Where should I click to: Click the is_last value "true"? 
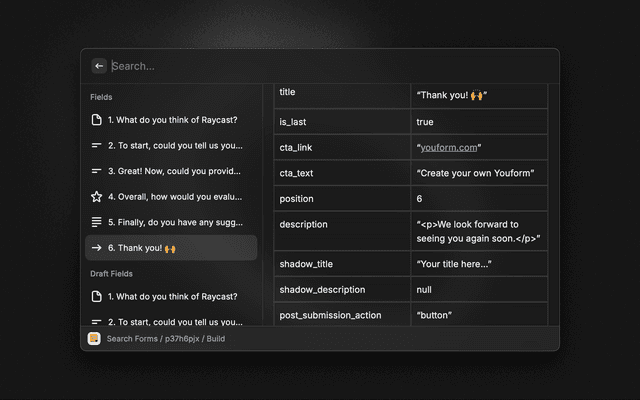(x=425, y=122)
